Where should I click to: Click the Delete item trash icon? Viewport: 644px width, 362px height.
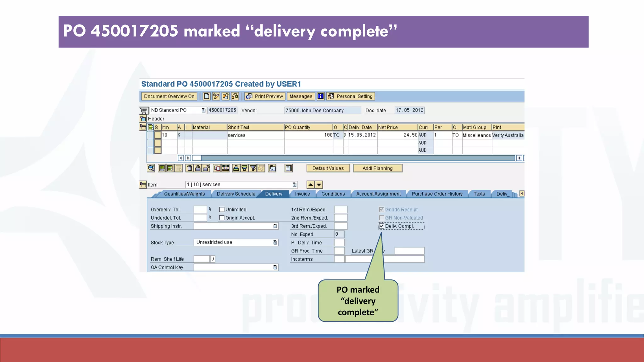(x=190, y=168)
